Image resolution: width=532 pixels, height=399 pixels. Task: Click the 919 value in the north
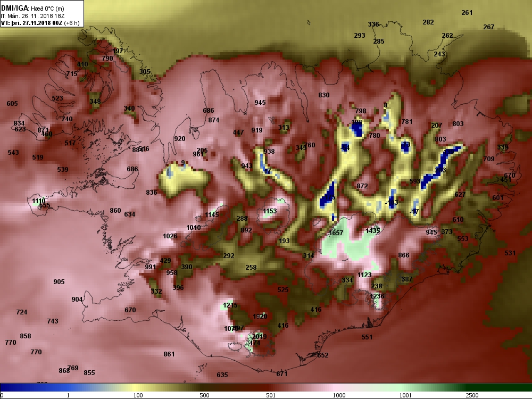pos(257,130)
